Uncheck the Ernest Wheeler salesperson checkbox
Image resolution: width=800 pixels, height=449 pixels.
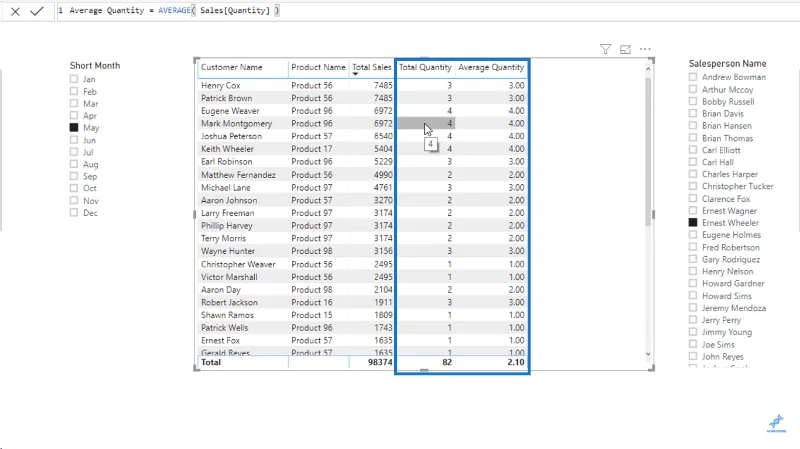coord(693,222)
